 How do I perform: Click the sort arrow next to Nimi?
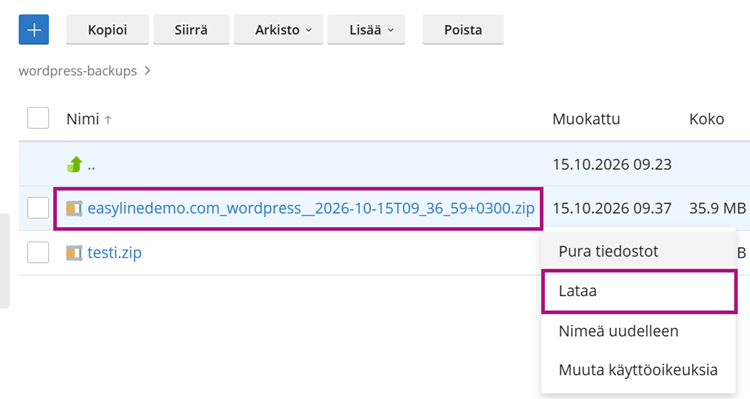[108, 120]
